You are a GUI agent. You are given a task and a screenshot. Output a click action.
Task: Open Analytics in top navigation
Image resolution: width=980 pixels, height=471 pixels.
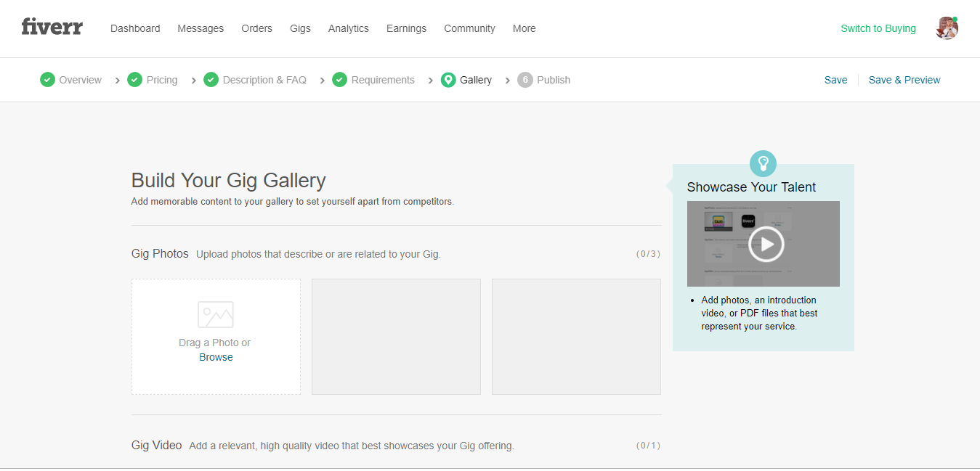pyautogui.click(x=349, y=28)
